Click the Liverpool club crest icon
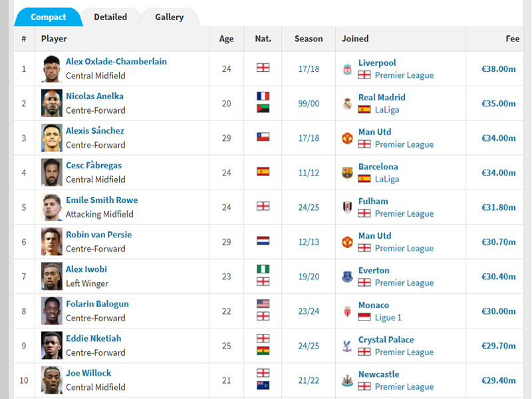532x399 pixels. [347, 69]
